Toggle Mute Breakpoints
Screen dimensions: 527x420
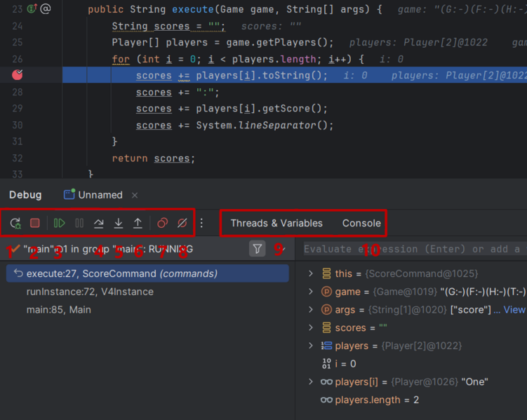tap(182, 223)
